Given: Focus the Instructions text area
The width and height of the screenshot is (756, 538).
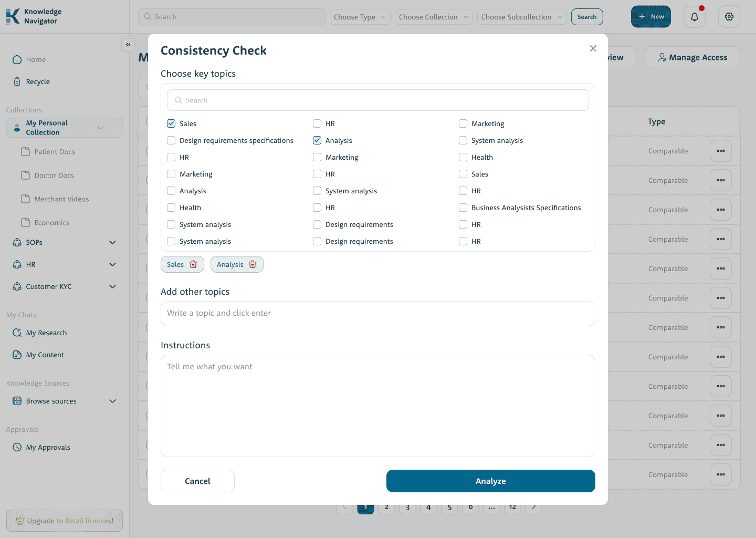Looking at the screenshot, I should [x=378, y=406].
